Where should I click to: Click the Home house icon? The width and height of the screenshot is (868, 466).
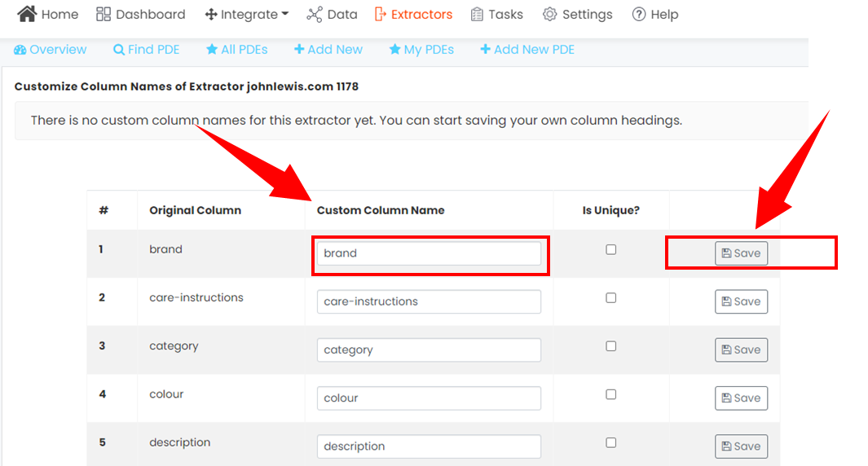[27, 14]
